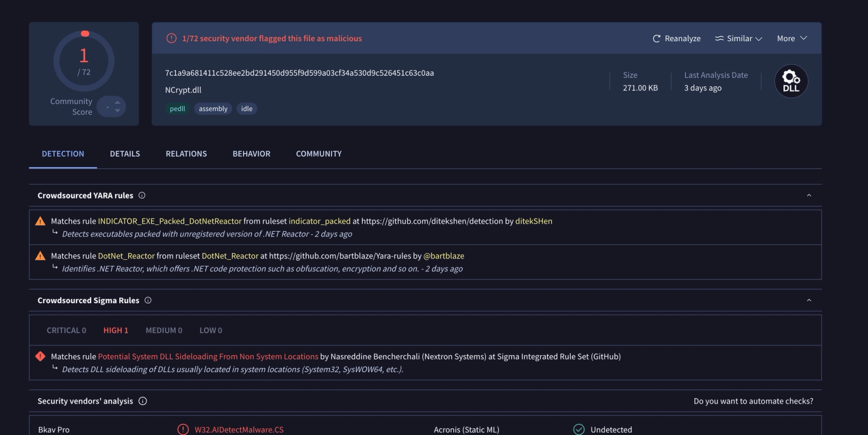Click the DLL file type icon

pyautogui.click(x=791, y=81)
